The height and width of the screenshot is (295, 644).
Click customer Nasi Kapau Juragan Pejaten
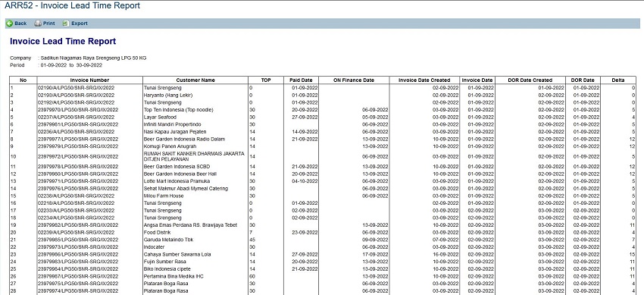click(x=175, y=131)
